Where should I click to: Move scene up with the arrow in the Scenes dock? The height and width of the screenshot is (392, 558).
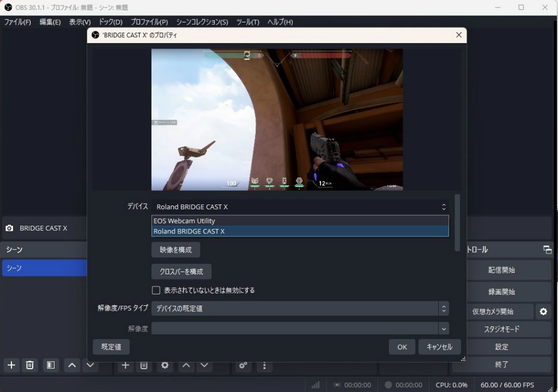pos(72,365)
